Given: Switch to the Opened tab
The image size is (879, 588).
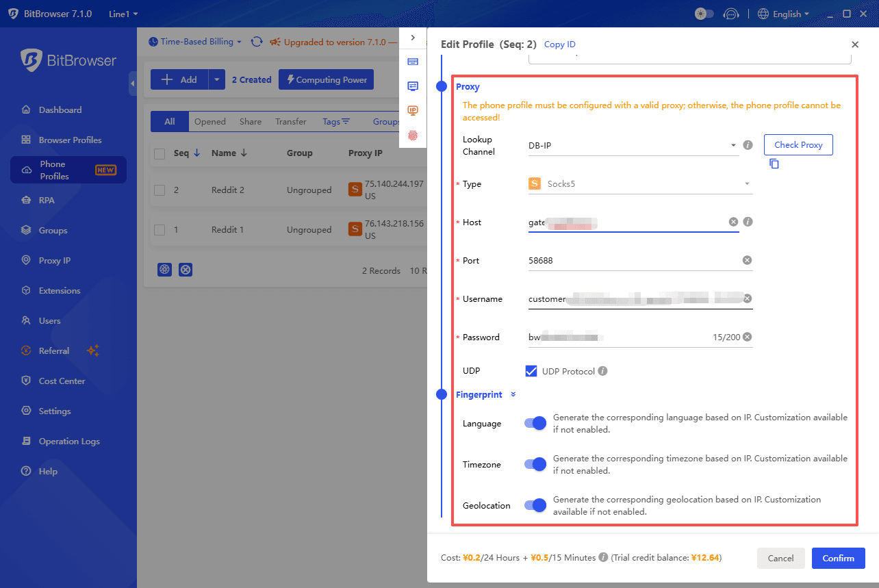Looking at the screenshot, I should [x=209, y=121].
